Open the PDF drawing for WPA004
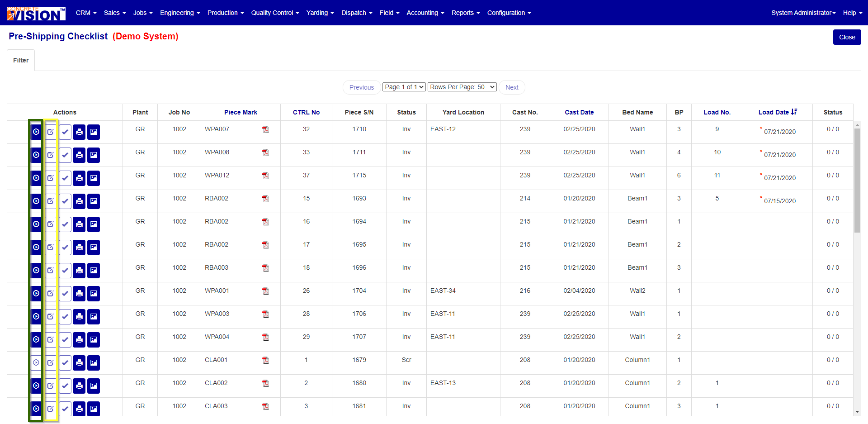This screenshot has width=868, height=424. point(265,338)
